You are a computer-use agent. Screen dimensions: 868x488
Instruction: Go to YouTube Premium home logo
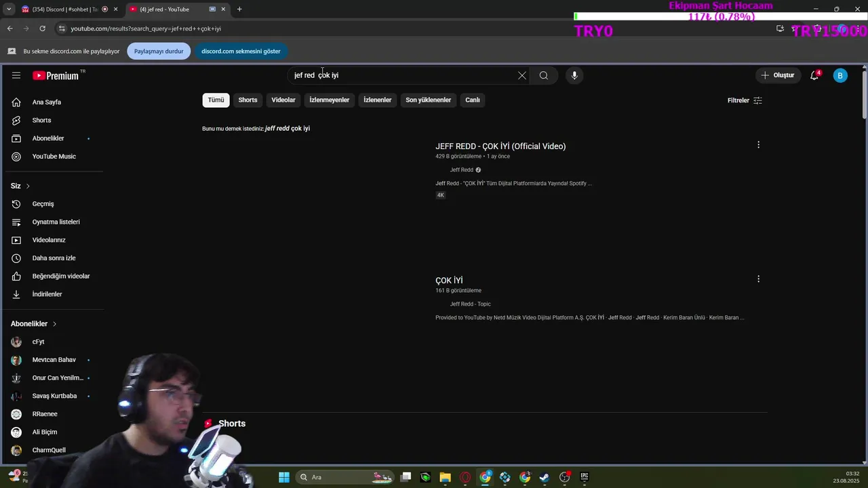tap(56, 75)
